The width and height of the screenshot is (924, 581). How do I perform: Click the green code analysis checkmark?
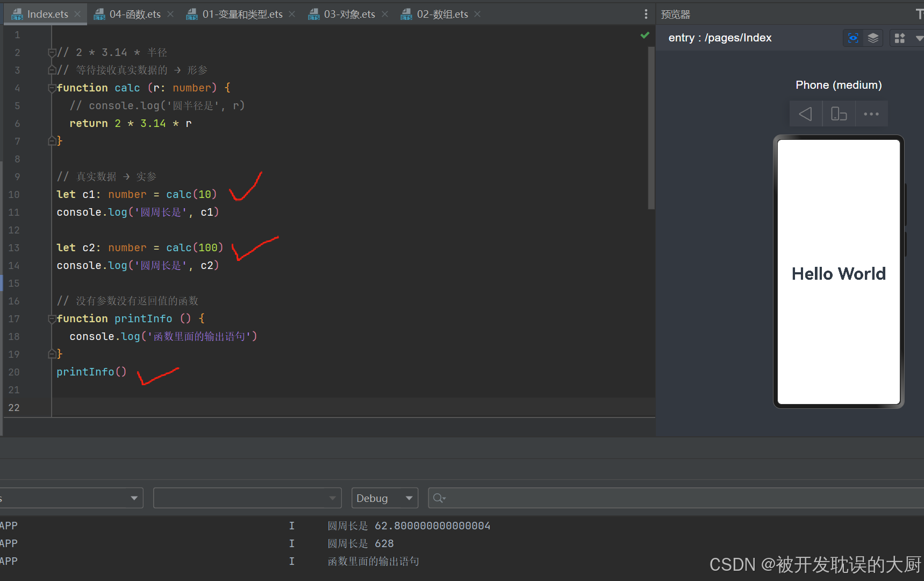tap(645, 35)
